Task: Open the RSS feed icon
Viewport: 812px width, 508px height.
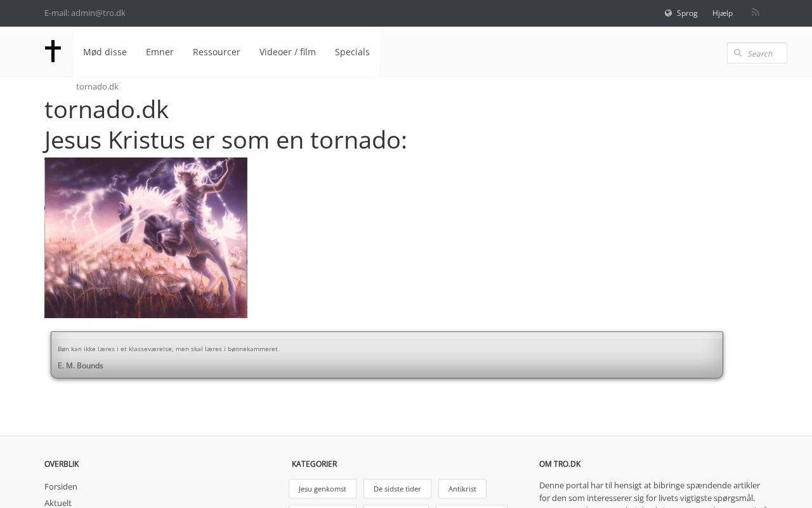Action: click(x=756, y=13)
